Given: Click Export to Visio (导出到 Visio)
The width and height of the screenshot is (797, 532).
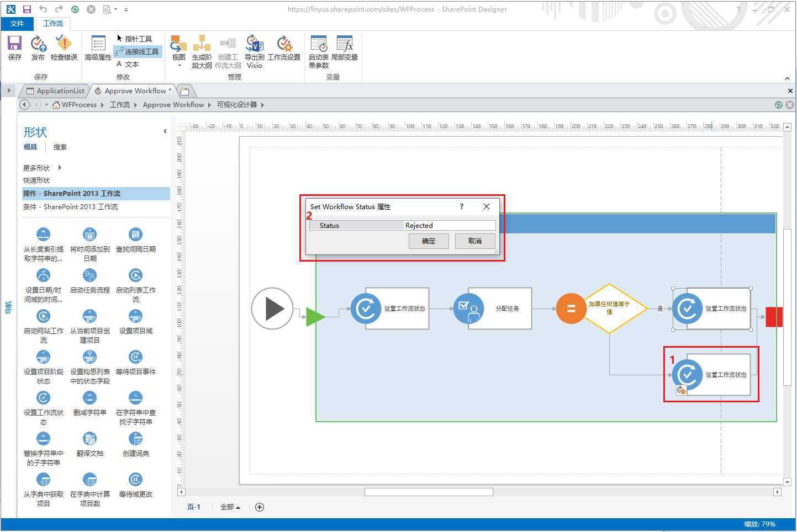Looking at the screenshot, I should 254,52.
